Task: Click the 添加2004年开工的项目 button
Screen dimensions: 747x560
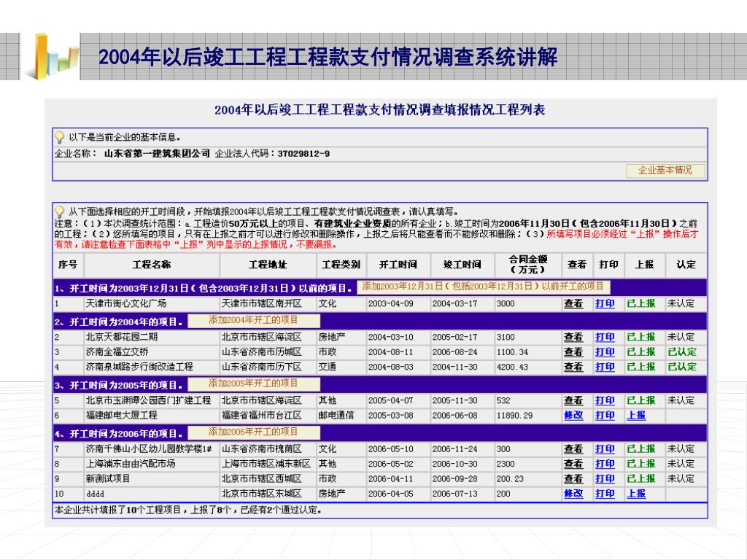Action: 253,321
